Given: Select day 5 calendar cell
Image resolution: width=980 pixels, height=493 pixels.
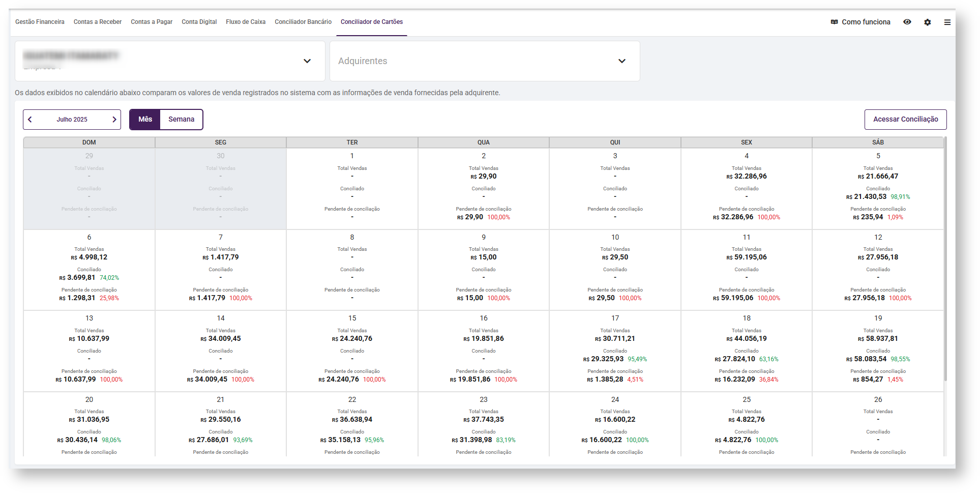Looking at the screenshot, I should click(x=878, y=188).
